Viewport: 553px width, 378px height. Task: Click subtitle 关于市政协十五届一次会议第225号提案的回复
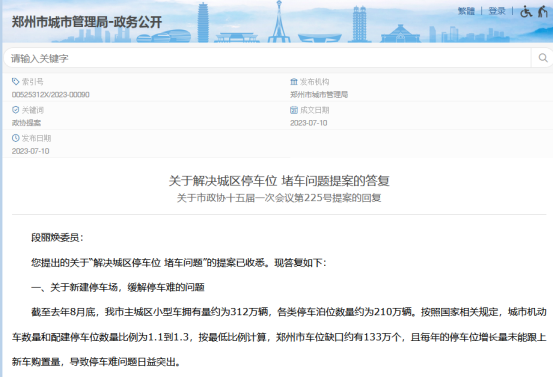(x=279, y=198)
